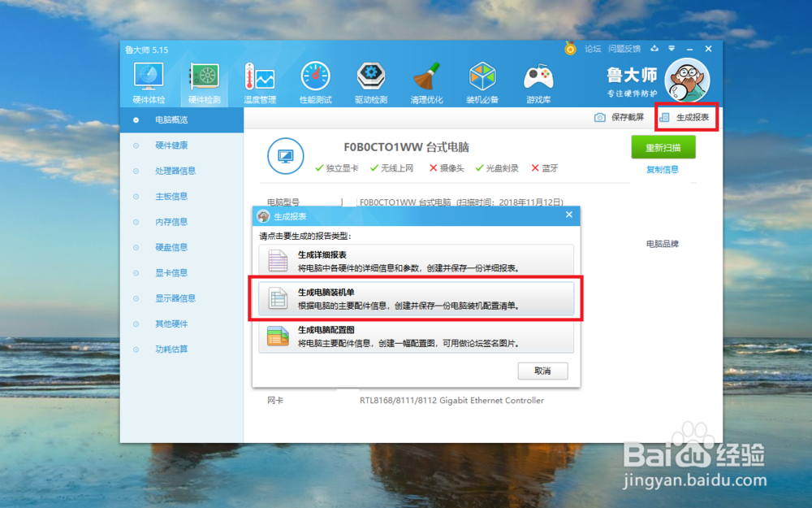The image size is (812, 508).
Task: Open the title bar dropdown menu arrow
Action: pyautogui.click(x=672, y=48)
